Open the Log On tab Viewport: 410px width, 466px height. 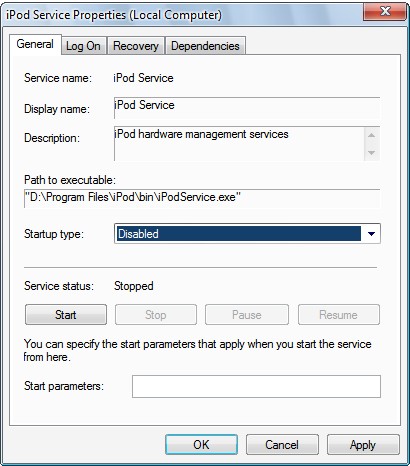(83, 46)
